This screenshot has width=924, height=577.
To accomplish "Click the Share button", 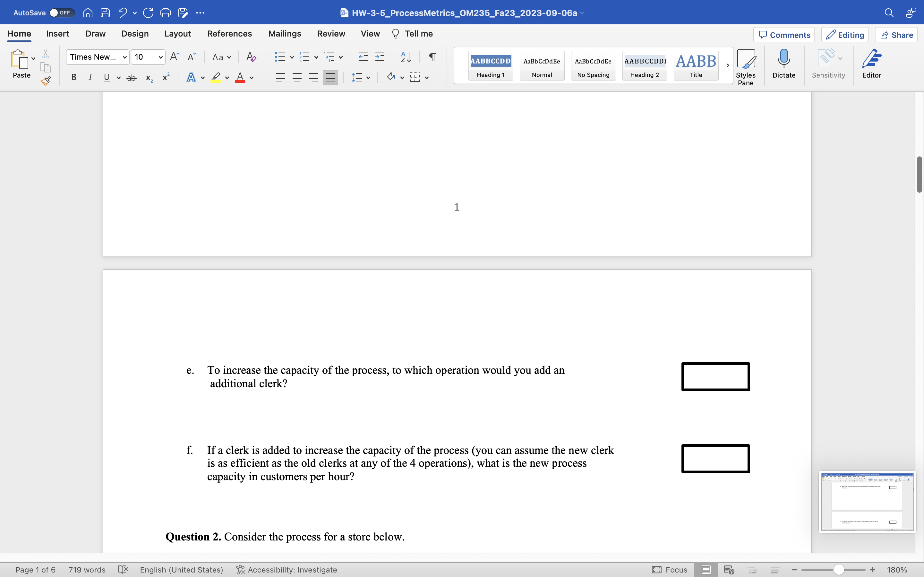I will (x=896, y=35).
